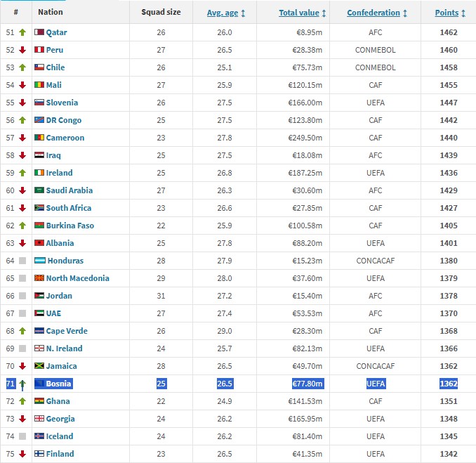Open the Burkina Faso nation link

point(70,226)
